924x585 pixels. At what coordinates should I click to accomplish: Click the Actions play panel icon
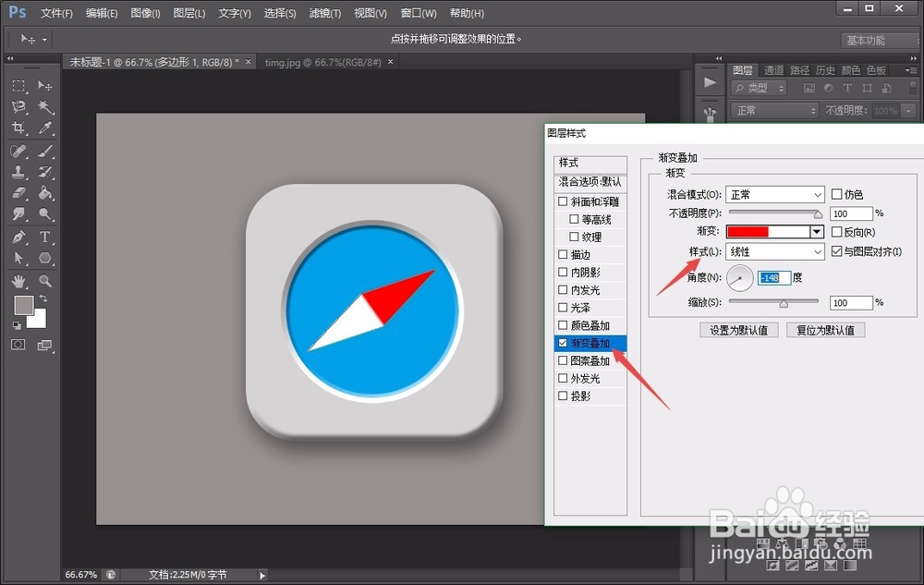710,82
